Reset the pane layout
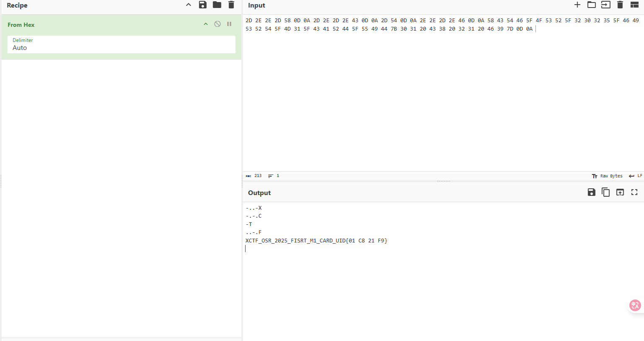Screen dimensions: 644x341 (634, 5)
